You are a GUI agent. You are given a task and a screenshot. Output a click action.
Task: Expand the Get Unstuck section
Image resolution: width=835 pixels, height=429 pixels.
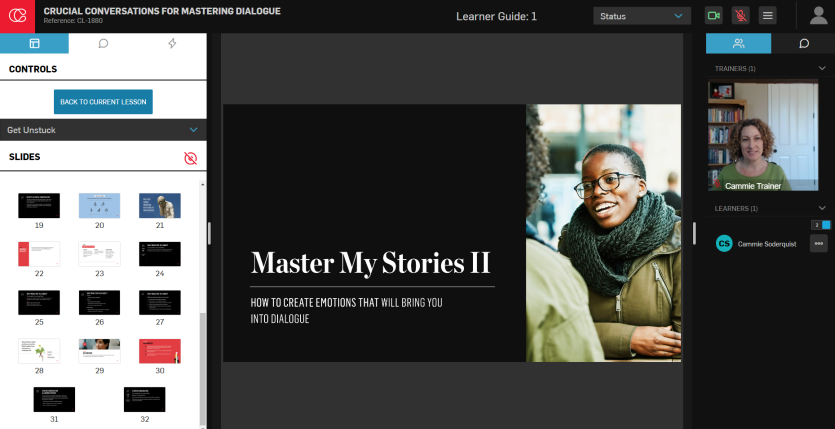(193, 130)
